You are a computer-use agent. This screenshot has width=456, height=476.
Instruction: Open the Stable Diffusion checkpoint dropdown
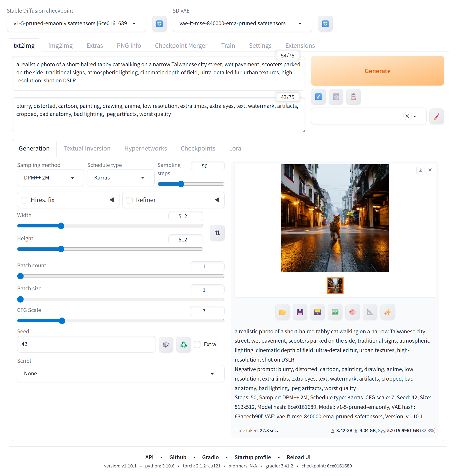pos(76,24)
